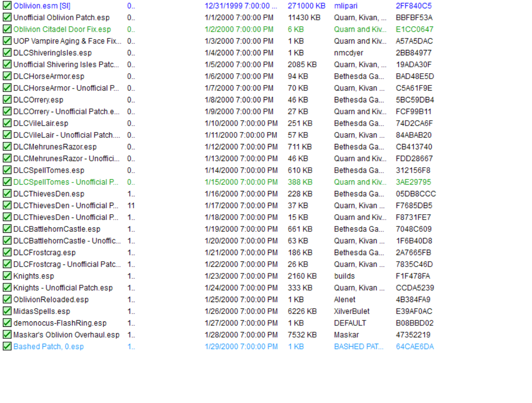Select the BASHED PAT... author cell
The height and width of the screenshot is (403, 532).
tap(358, 347)
